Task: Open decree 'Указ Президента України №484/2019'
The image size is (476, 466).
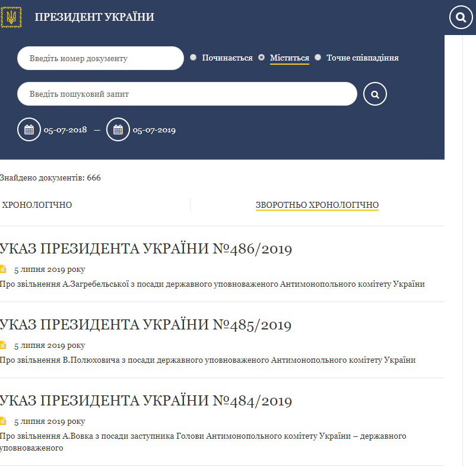Action: tap(146, 401)
